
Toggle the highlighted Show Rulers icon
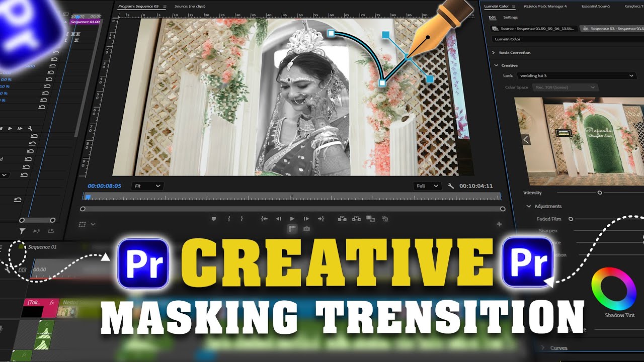(292, 229)
